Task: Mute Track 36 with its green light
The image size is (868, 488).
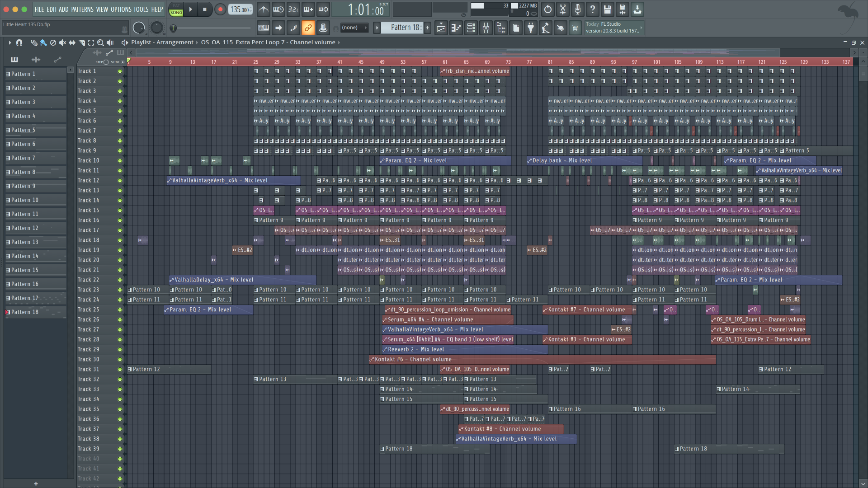Action: pos(120,419)
